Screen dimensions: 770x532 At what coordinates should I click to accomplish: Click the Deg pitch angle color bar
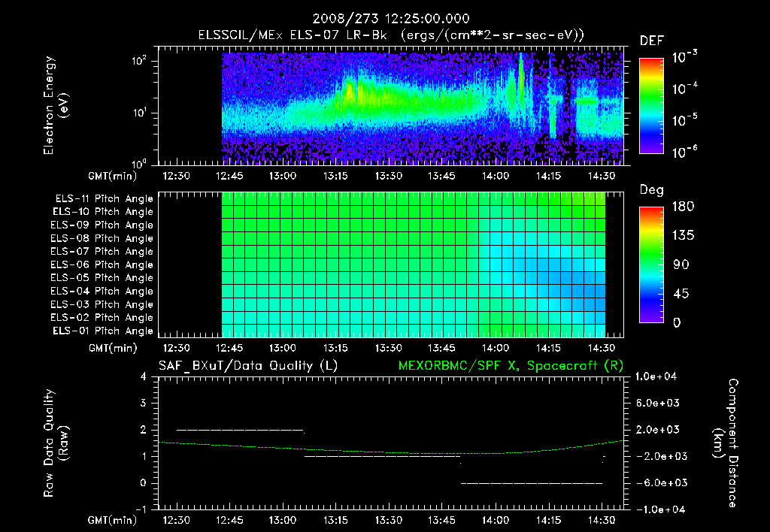[652, 265]
